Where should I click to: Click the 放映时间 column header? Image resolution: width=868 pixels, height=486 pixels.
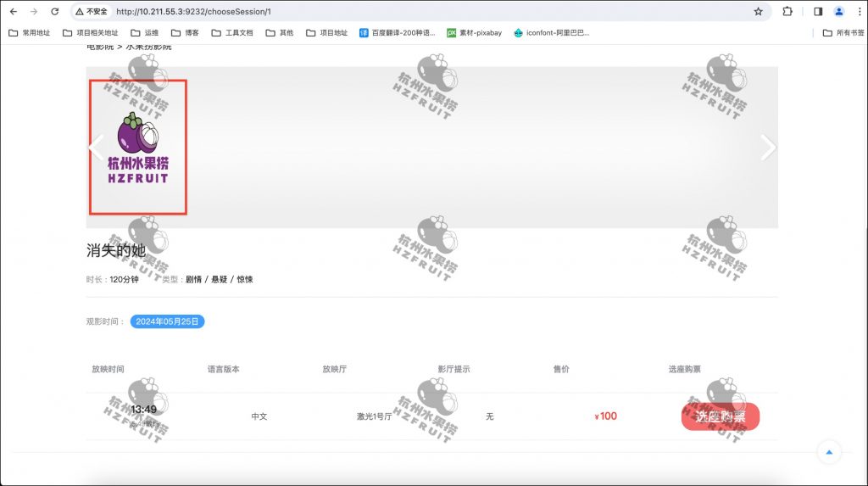[108, 369]
